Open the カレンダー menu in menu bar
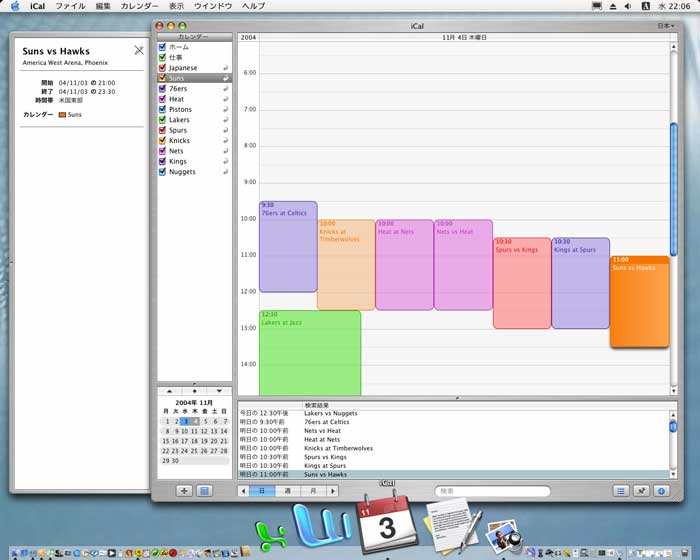 pos(139,6)
